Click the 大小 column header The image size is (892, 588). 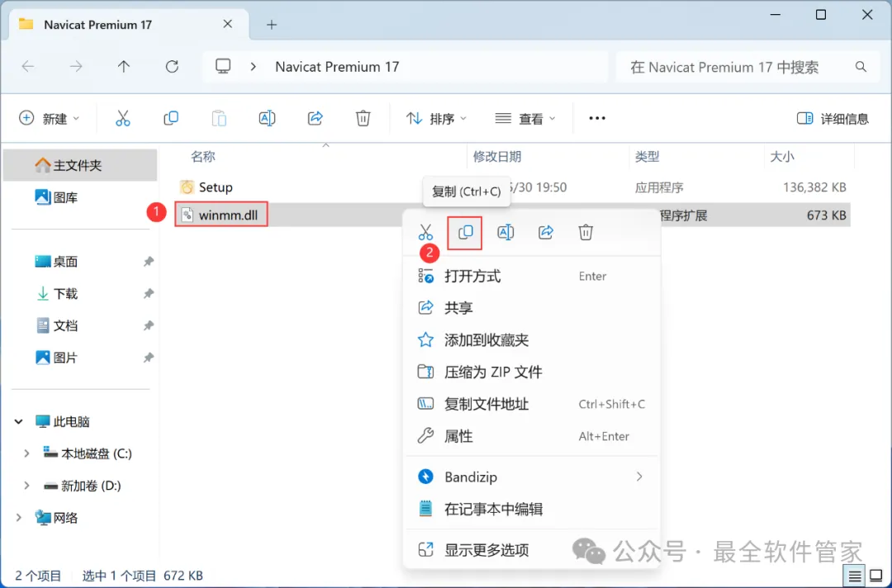click(781, 156)
